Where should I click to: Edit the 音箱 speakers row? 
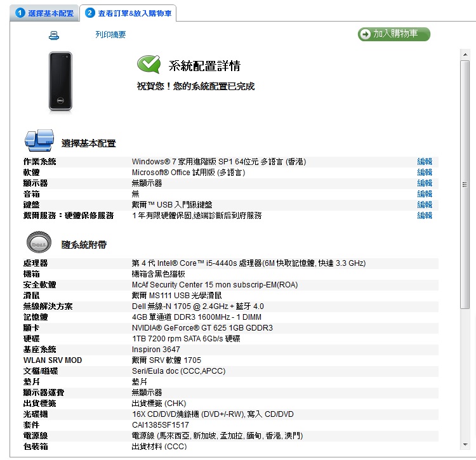pyautogui.click(x=425, y=194)
